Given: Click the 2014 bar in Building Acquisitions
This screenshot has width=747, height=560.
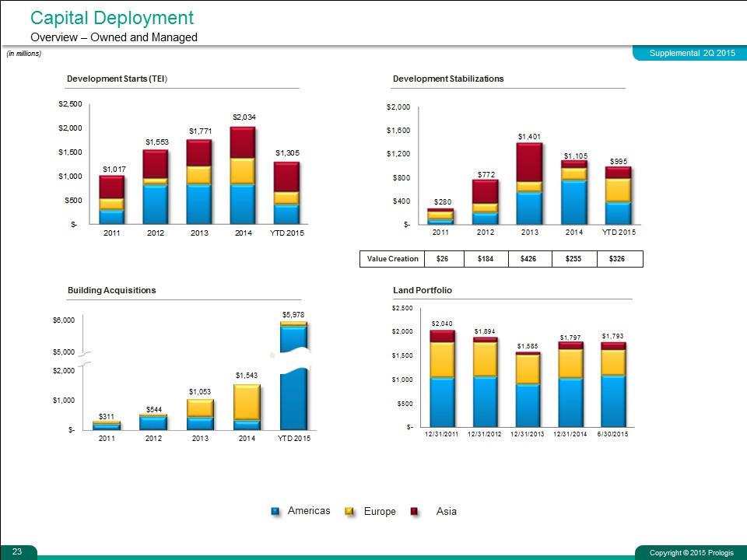Looking at the screenshot, I should [247, 407].
